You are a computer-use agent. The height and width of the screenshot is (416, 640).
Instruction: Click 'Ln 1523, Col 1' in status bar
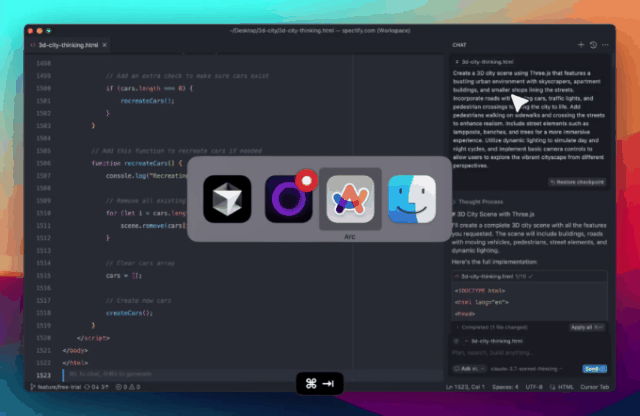click(x=465, y=387)
